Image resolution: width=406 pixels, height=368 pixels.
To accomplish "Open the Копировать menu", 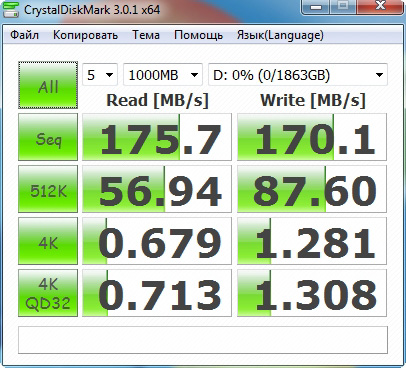I will 85,35.
